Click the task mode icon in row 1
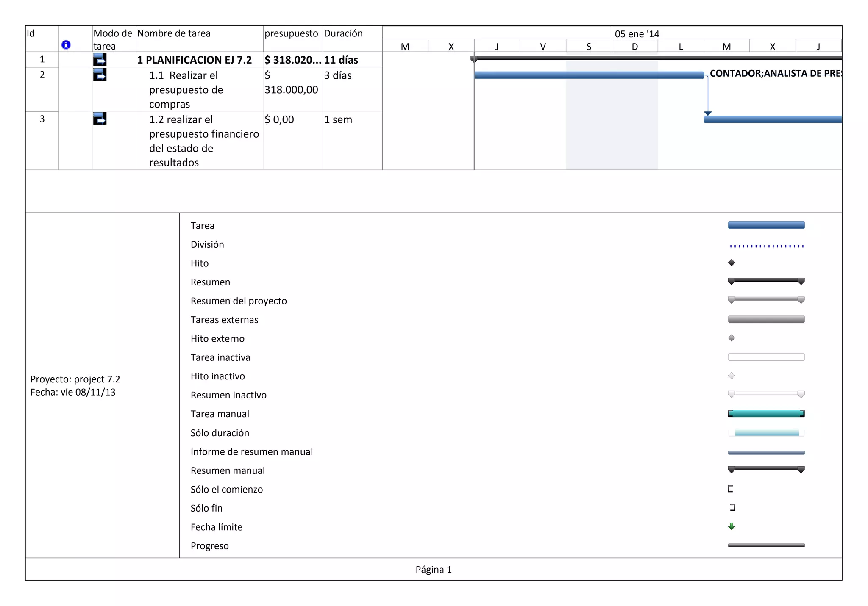 coord(100,59)
